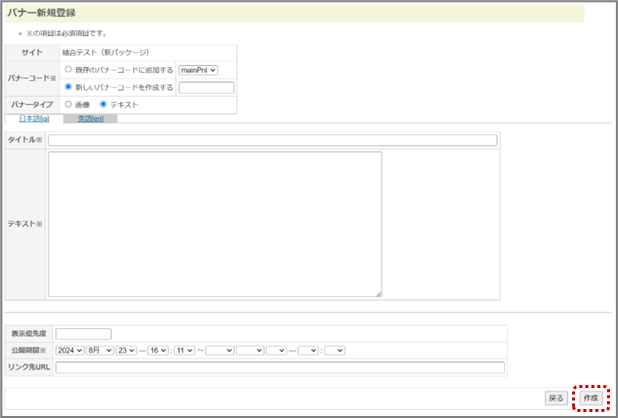Click the new banner code text field
Screen dimensions: 618x418
tap(206, 87)
